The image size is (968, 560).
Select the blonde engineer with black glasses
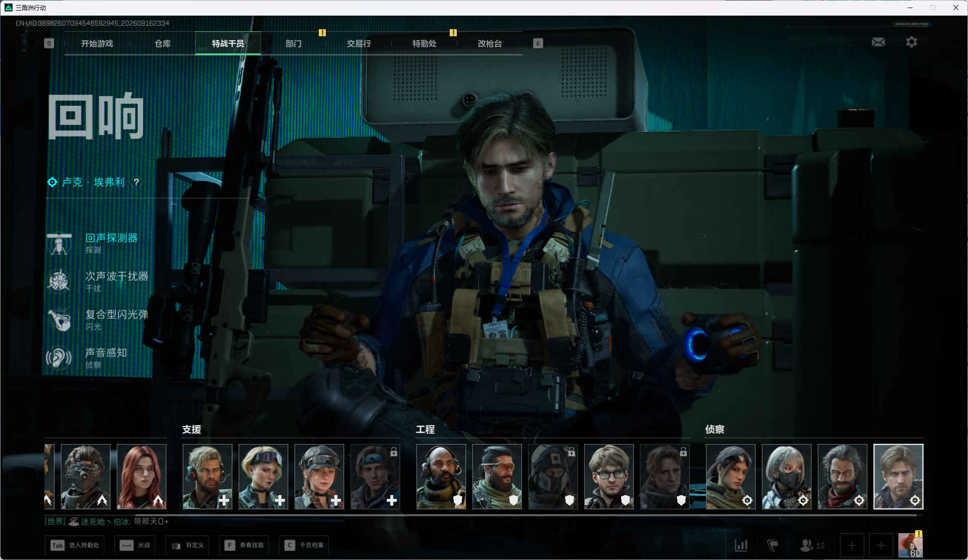pos(609,476)
